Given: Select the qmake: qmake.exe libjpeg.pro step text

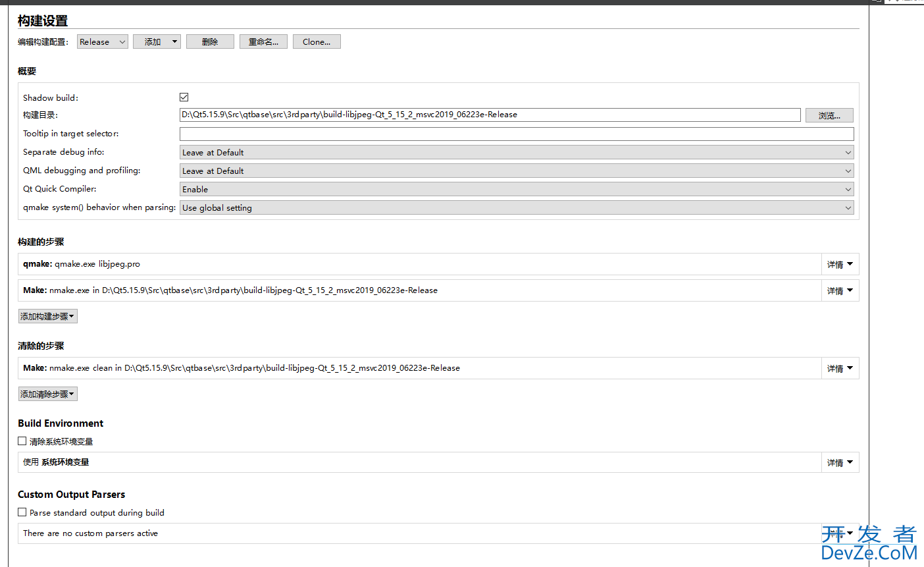Looking at the screenshot, I should [x=82, y=264].
